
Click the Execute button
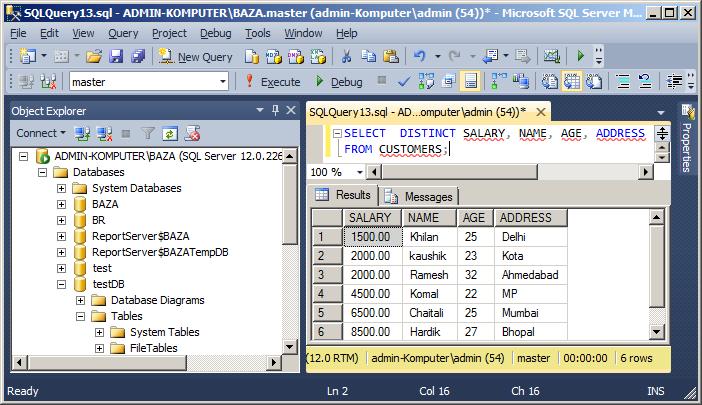pyautogui.click(x=273, y=82)
